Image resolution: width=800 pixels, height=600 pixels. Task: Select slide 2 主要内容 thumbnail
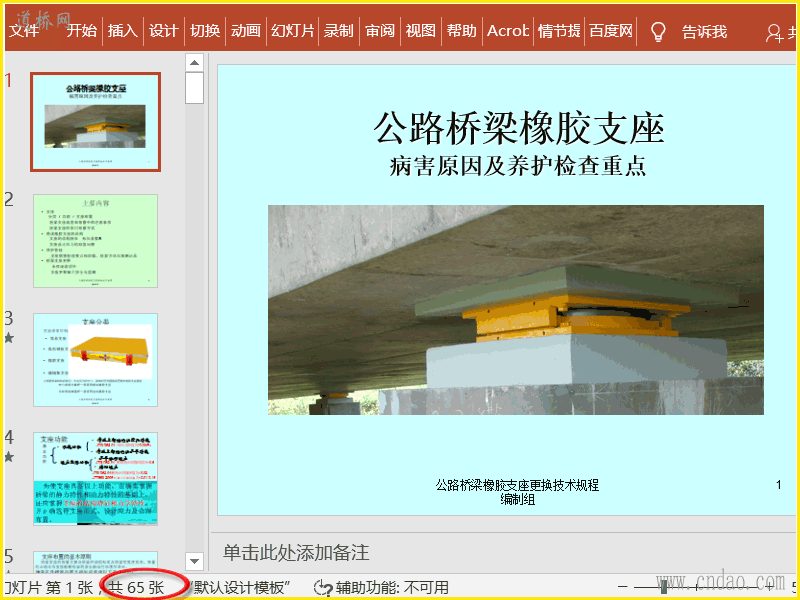[95, 241]
